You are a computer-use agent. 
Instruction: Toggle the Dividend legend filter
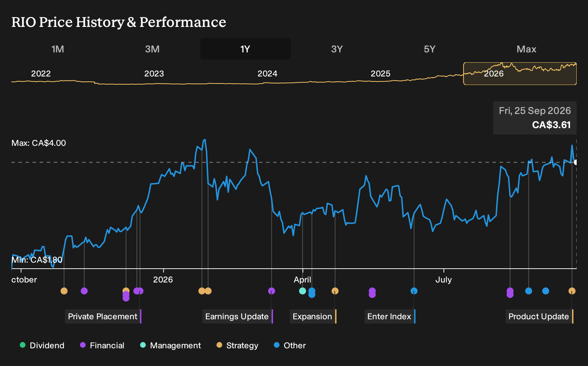(42, 345)
